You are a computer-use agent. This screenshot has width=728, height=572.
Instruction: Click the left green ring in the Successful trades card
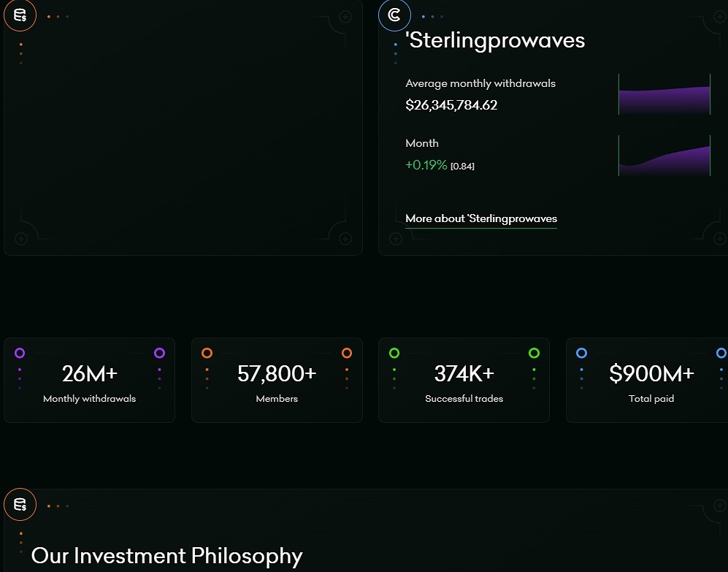tap(394, 354)
